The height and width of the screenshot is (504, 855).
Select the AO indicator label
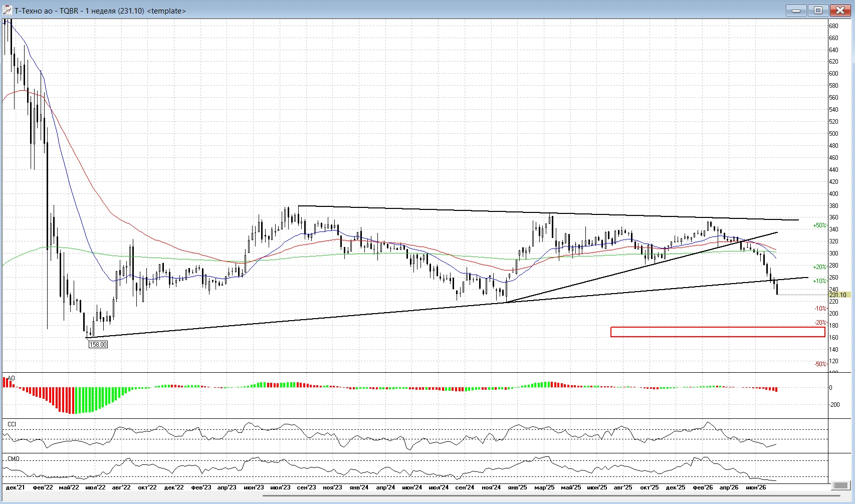pos(11,378)
